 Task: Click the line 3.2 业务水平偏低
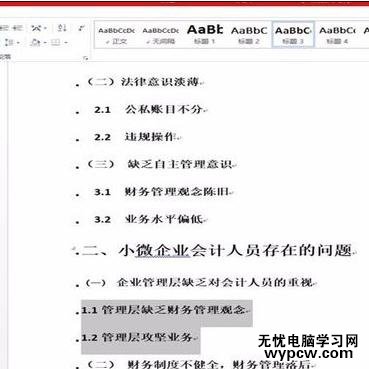(149, 219)
